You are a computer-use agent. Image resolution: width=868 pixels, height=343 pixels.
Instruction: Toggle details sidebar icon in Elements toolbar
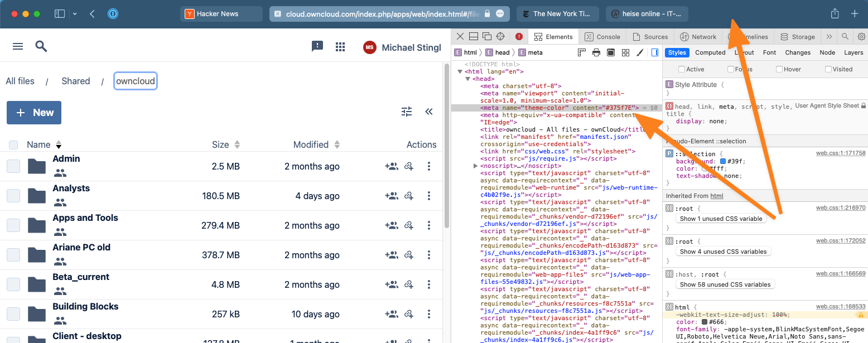click(655, 52)
